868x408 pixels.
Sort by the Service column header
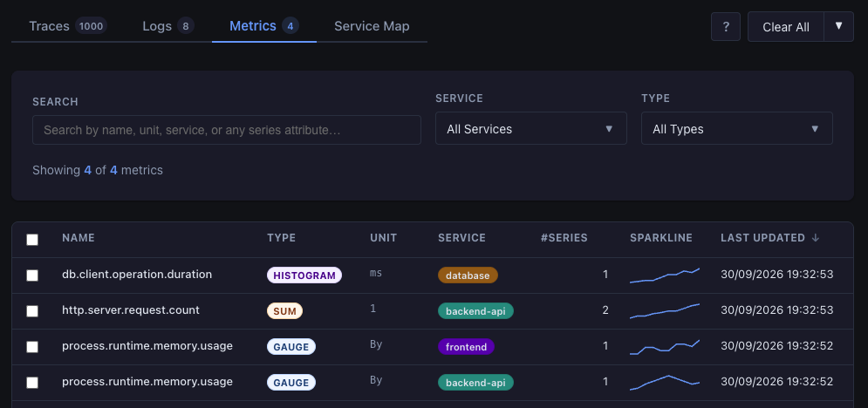coord(461,238)
